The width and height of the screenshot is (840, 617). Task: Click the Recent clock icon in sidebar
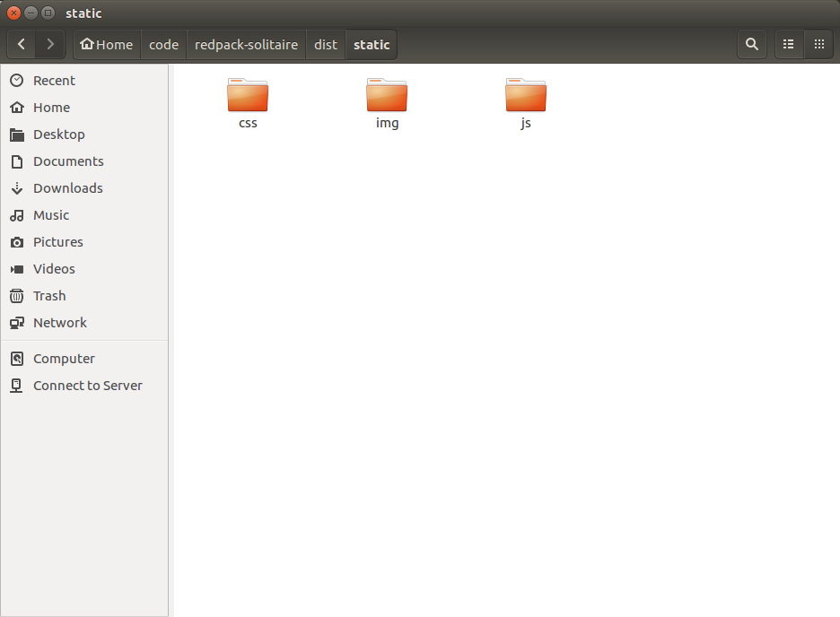pyautogui.click(x=17, y=81)
